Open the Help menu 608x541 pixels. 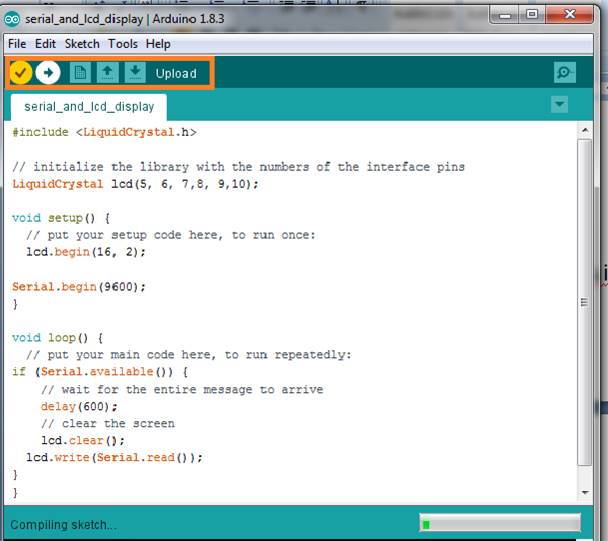coord(158,44)
